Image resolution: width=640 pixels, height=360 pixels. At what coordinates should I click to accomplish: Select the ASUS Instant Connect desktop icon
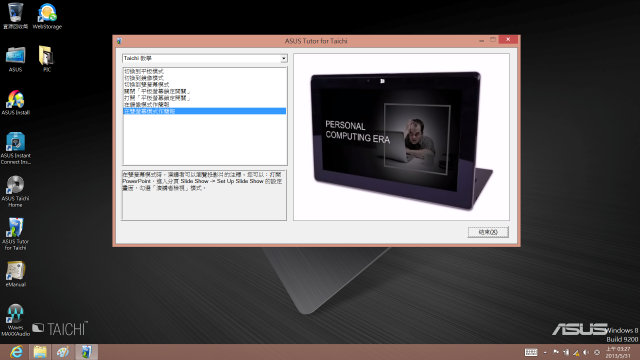[16, 148]
